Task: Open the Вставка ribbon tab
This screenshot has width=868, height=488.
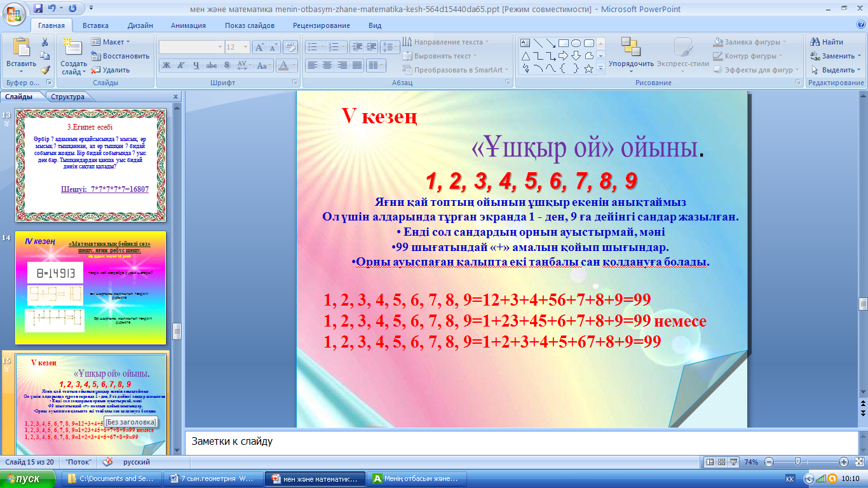Action: click(95, 25)
